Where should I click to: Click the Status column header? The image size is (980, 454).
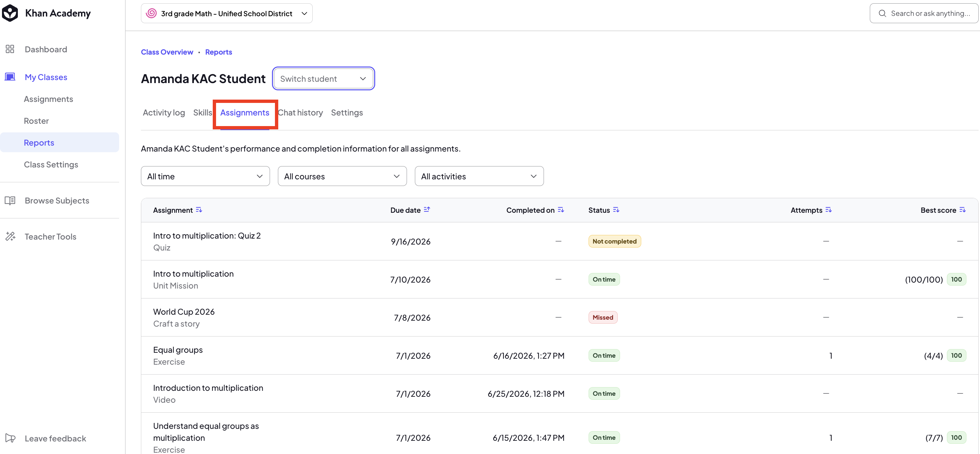coord(599,210)
